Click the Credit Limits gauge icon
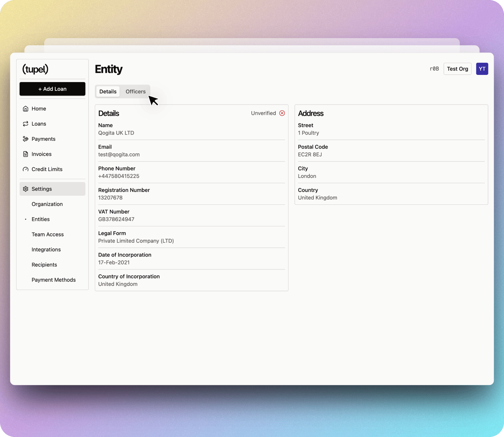 click(x=26, y=169)
